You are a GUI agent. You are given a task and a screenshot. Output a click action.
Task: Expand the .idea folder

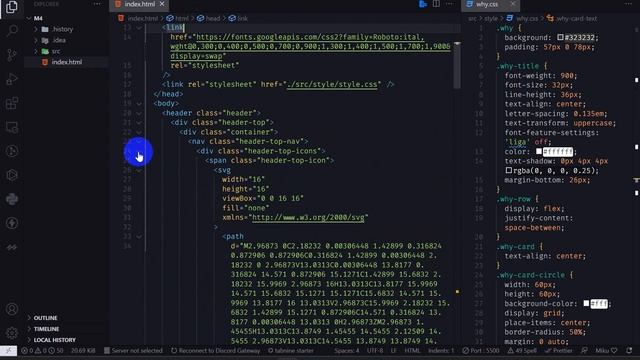pos(36,40)
